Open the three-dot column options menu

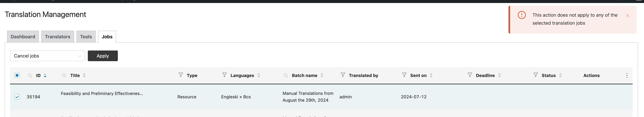pos(627,75)
